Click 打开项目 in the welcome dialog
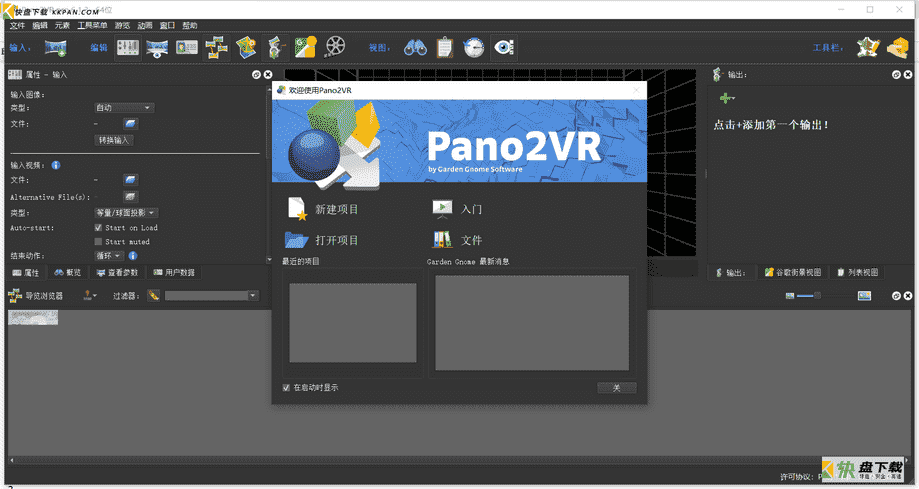Viewport: 919px width, 489px height. [322, 240]
